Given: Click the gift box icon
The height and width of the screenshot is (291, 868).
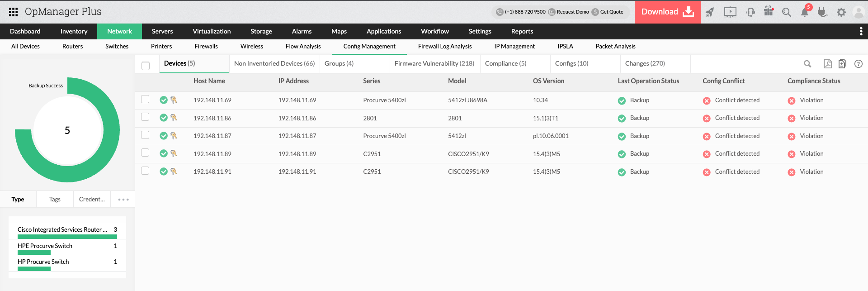Looking at the screenshot, I should [769, 11].
